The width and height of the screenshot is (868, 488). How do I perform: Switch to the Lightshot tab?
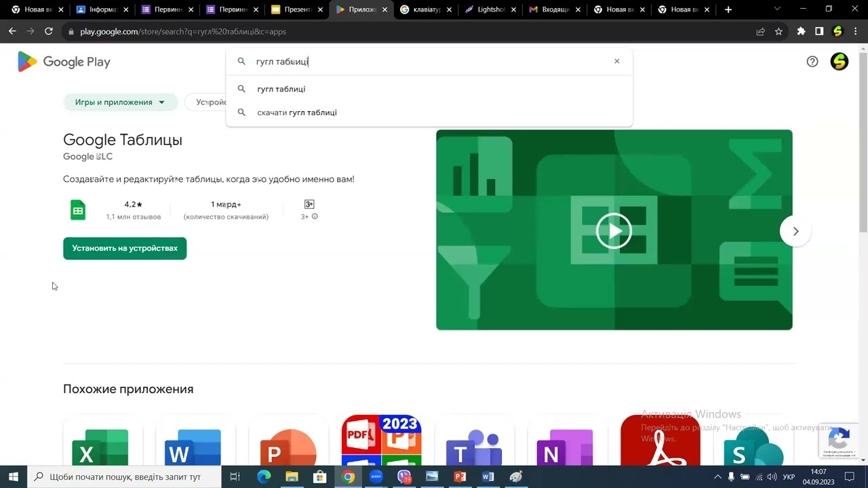(492, 9)
